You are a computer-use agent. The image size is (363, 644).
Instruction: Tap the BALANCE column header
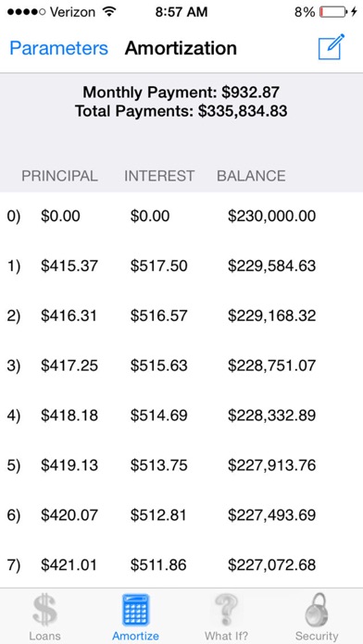[x=251, y=176]
